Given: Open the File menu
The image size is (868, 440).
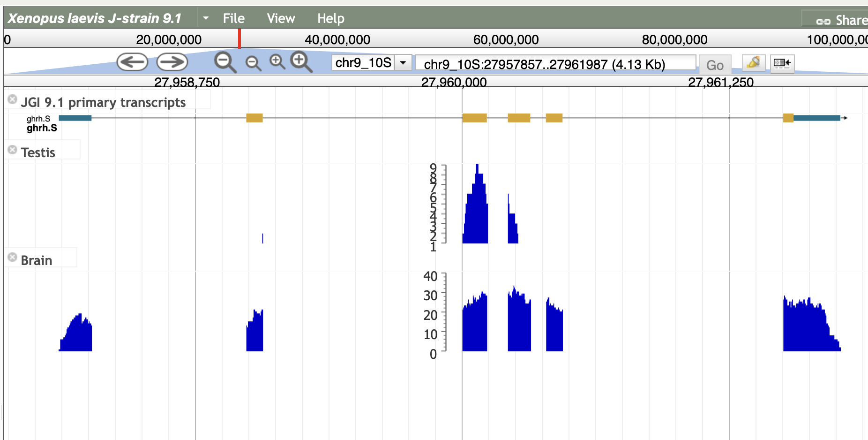Looking at the screenshot, I should [x=233, y=18].
